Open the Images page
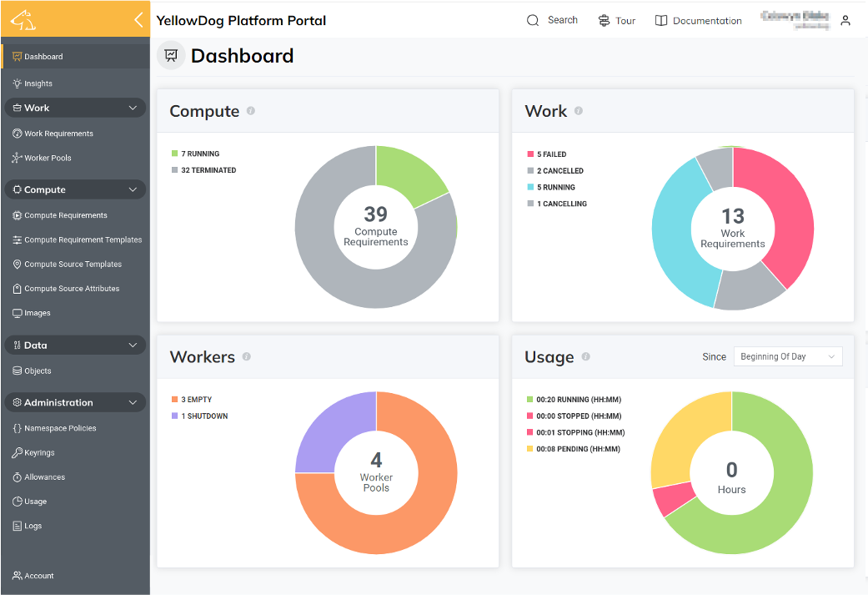The height and width of the screenshot is (595, 868). click(x=37, y=313)
